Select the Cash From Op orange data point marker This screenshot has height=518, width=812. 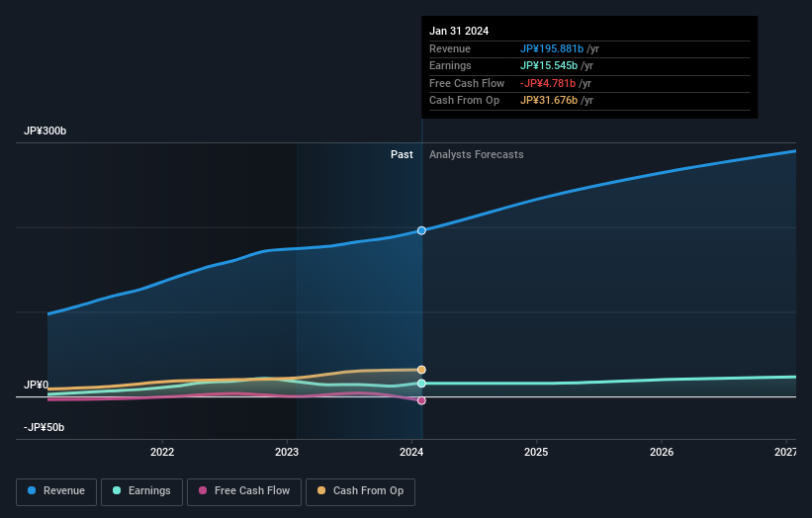pos(421,370)
